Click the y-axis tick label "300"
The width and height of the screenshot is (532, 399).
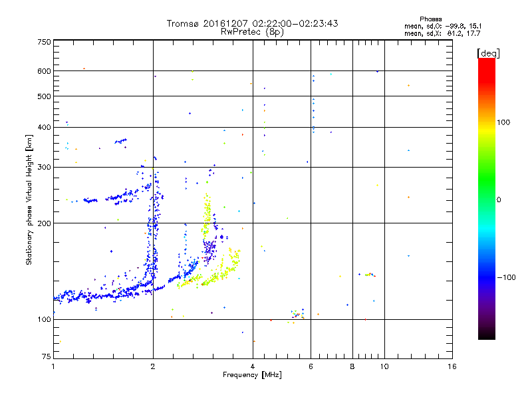[x=44, y=167]
